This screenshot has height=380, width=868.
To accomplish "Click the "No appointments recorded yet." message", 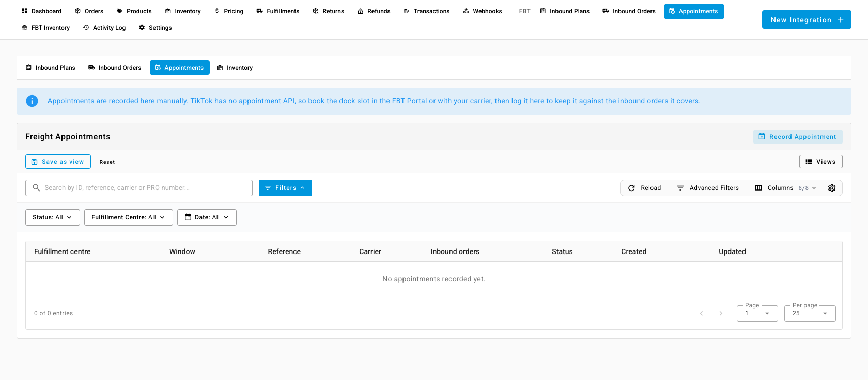I will click(x=434, y=279).
